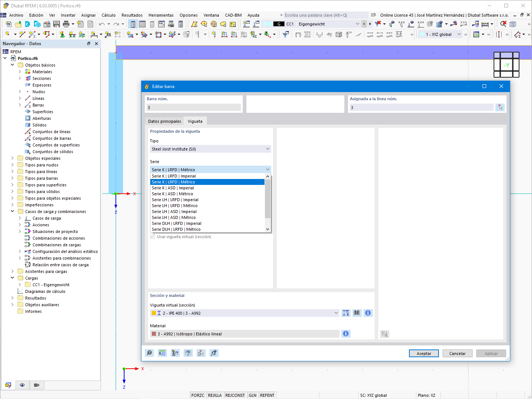This screenshot has width=532, height=399.
Task: Click the black G load case swatch
Action: (x=279, y=24)
